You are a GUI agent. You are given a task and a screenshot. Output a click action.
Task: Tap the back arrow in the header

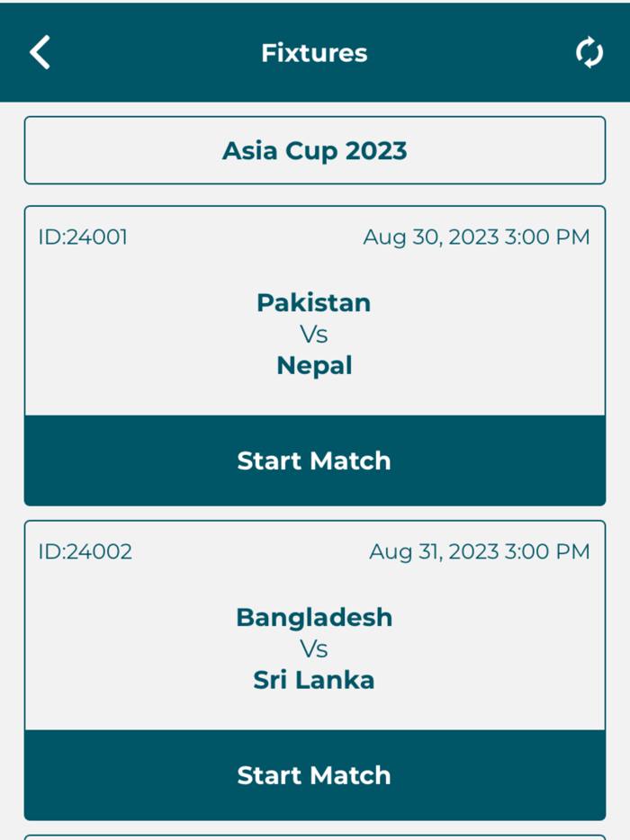(40, 52)
